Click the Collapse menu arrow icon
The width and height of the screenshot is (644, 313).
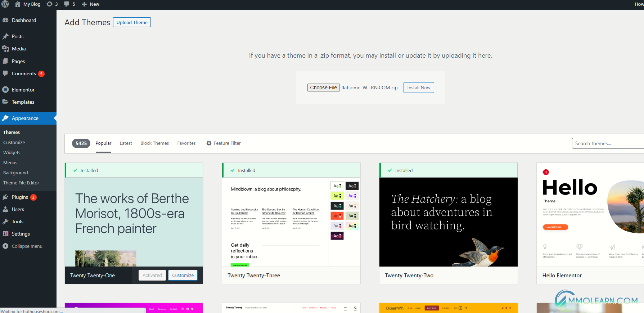pos(5,246)
